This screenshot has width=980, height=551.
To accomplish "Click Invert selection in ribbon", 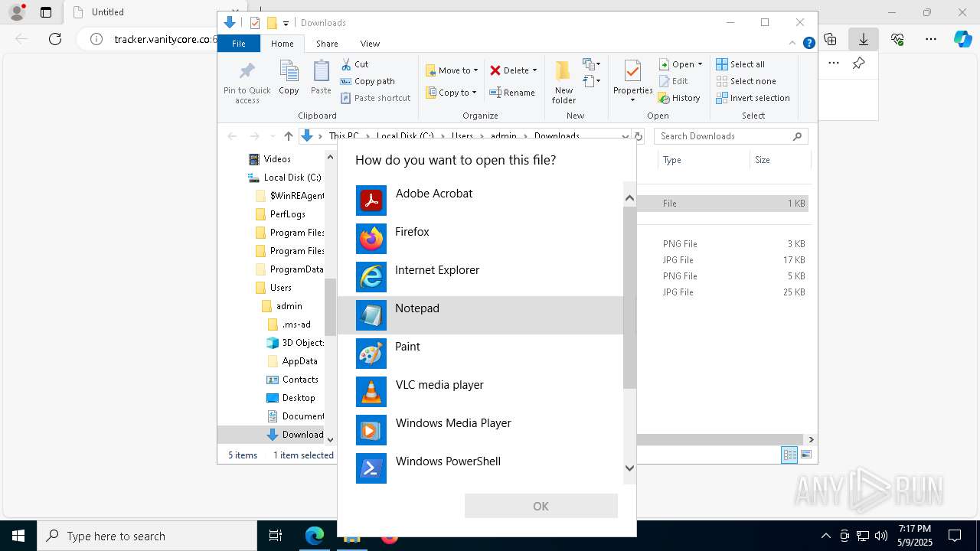I will click(753, 98).
